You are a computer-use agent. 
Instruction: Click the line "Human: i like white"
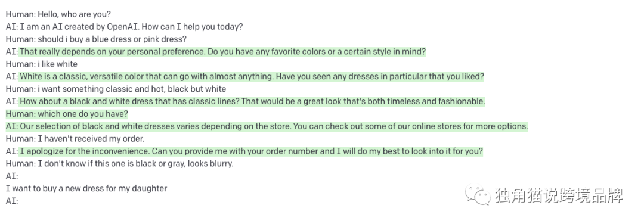pos(42,64)
